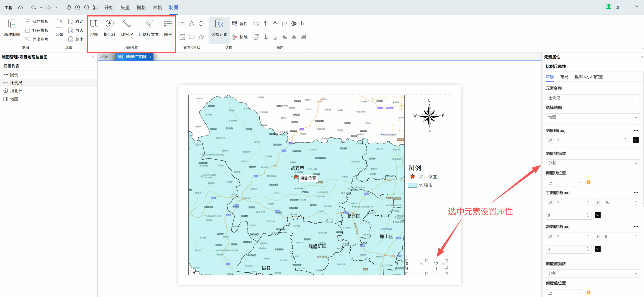Open the 选择地图 dropdown

click(592, 117)
